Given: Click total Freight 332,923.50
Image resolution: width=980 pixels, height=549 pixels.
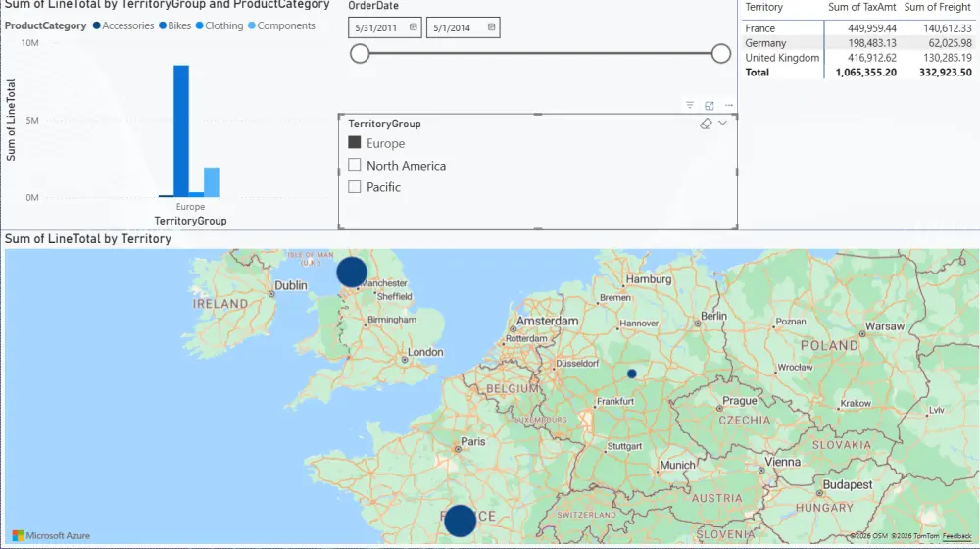Looking at the screenshot, I should (946, 72).
